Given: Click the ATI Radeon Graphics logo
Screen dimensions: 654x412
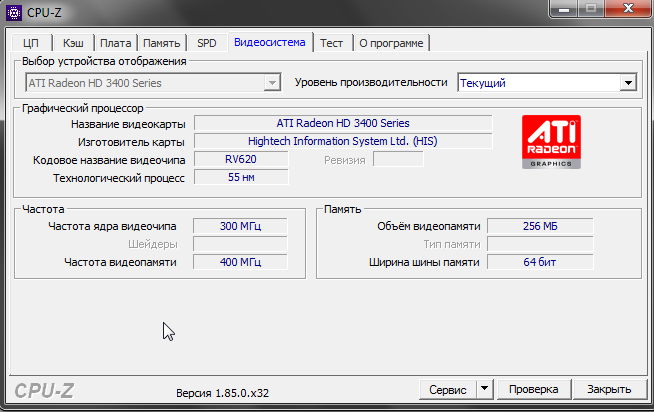Looking at the screenshot, I should [551, 142].
